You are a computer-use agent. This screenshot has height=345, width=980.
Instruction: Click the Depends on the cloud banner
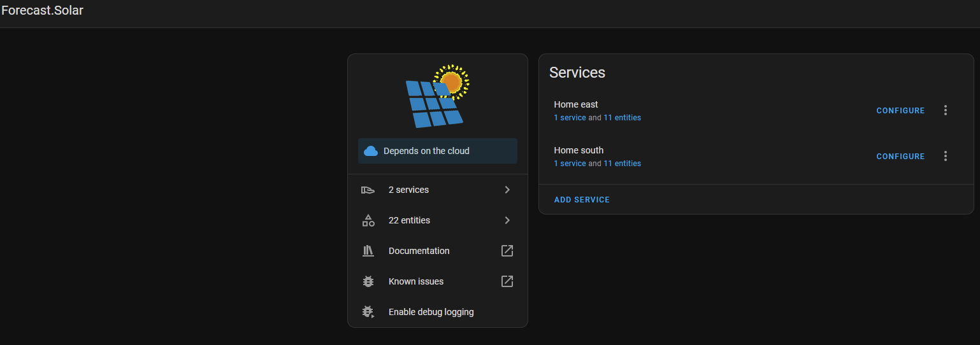pyautogui.click(x=438, y=151)
